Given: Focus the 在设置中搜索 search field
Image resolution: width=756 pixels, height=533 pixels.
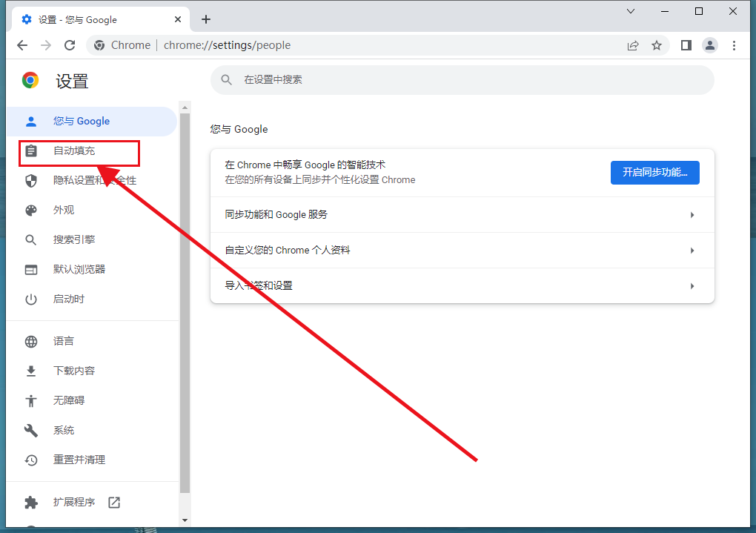Looking at the screenshot, I should coord(462,79).
